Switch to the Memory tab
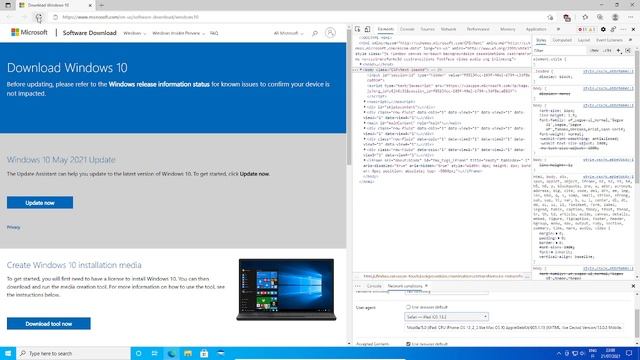 (507, 29)
